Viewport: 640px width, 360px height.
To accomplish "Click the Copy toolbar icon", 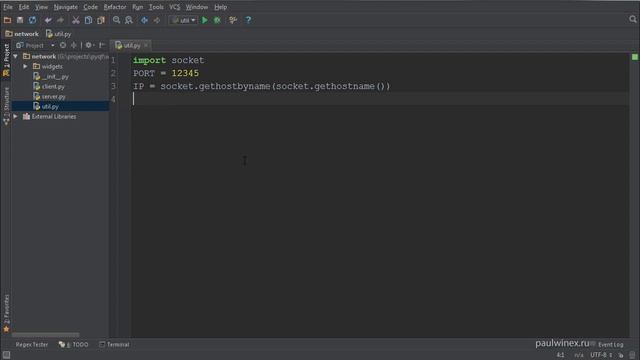I will (88, 20).
